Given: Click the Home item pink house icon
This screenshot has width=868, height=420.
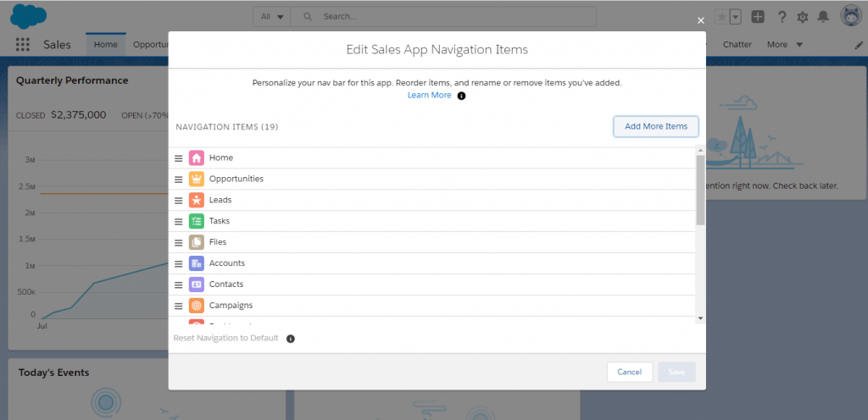Looking at the screenshot, I should pos(197,158).
